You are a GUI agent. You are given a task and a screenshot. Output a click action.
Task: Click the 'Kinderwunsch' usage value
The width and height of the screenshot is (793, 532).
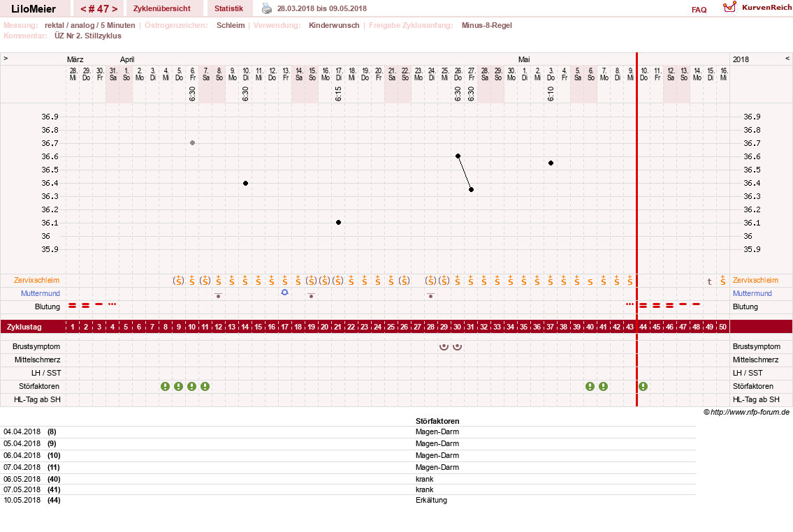point(334,25)
